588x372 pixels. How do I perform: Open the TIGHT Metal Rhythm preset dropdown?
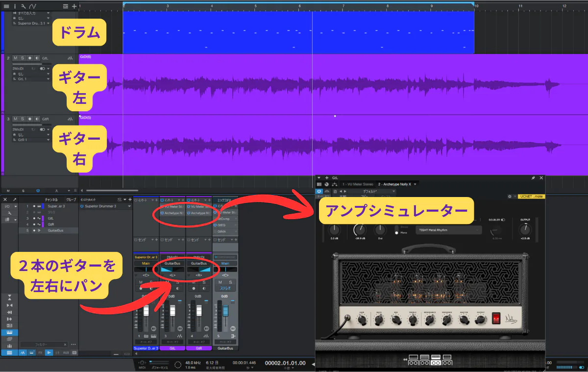(x=448, y=230)
